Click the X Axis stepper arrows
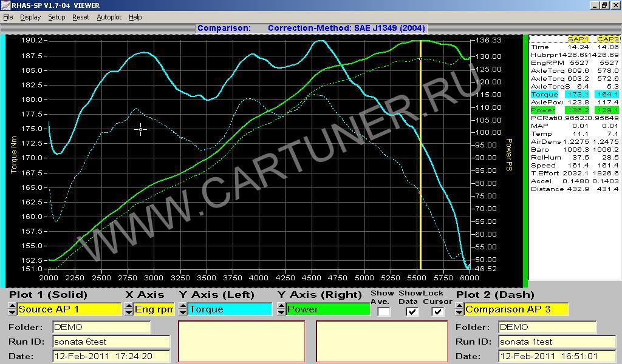The image size is (622, 364). pyautogui.click(x=128, y=309)
